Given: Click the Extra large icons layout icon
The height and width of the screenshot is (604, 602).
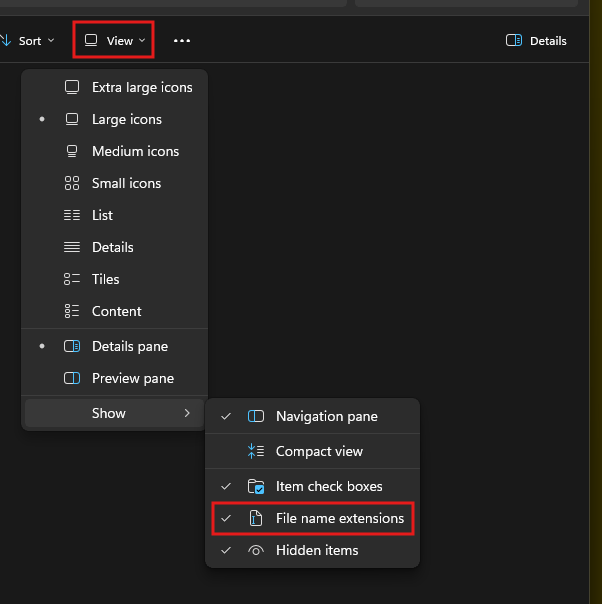Looking at the screenshot, I should [72, 87].
